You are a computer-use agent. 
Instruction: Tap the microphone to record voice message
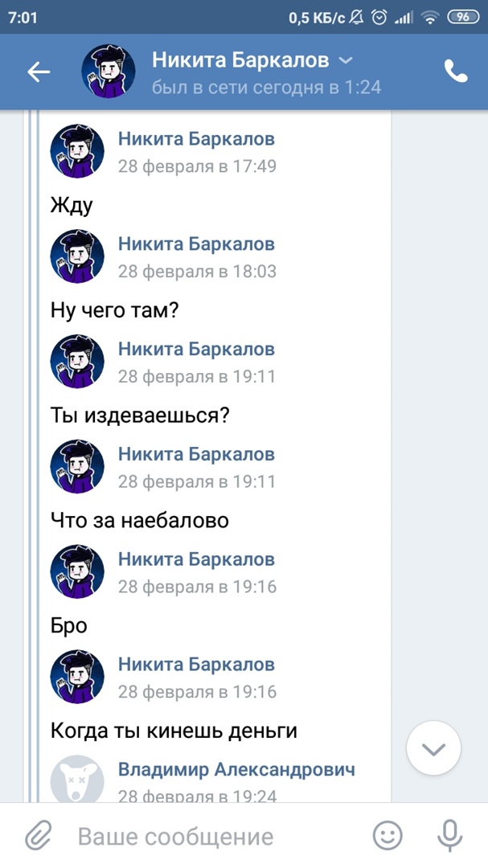pos(449,836)
